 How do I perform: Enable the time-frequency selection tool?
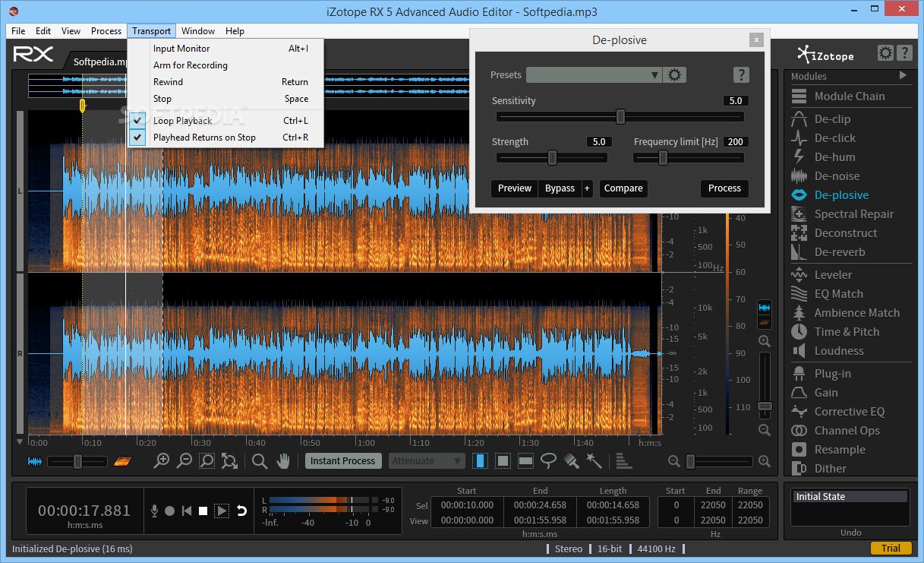tap(503, 461)
